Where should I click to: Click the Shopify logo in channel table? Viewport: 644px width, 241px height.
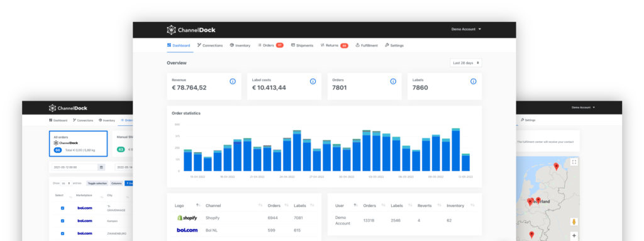coord(187,218)
